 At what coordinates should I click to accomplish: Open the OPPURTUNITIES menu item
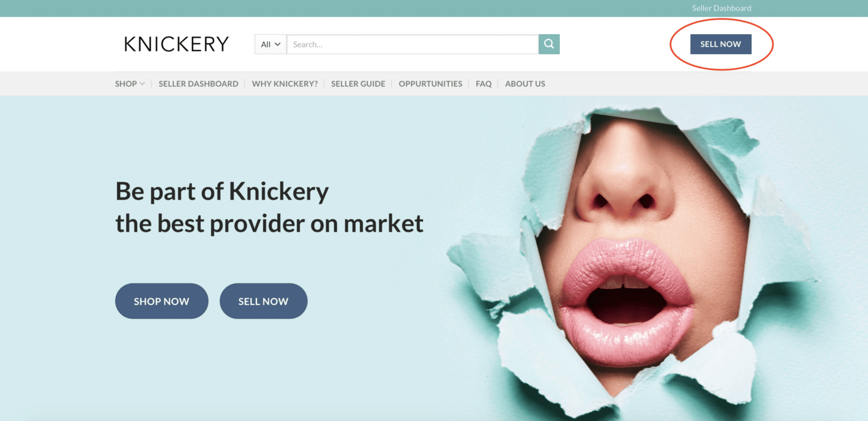click(x=430, y=84)
